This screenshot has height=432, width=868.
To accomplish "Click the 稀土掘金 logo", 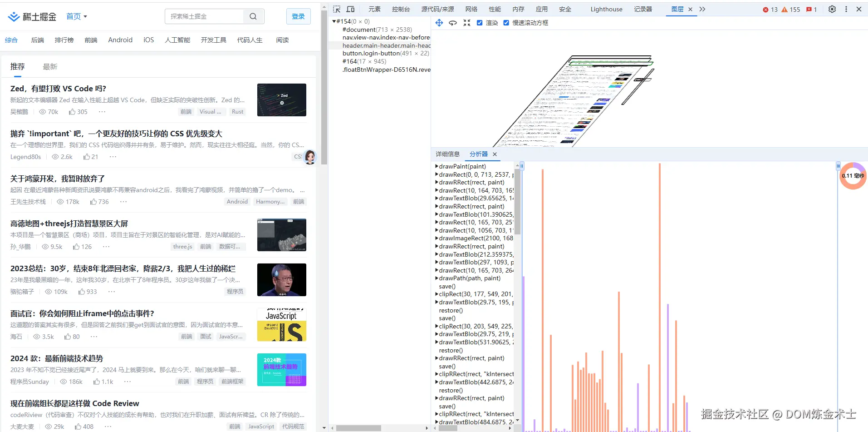I will (32, 17).
